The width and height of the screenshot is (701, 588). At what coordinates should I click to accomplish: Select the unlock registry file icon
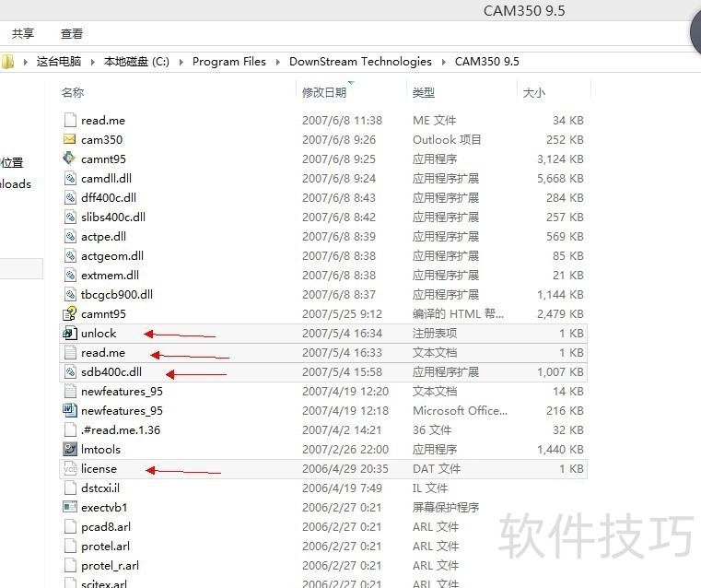click(x=70, y=333)
